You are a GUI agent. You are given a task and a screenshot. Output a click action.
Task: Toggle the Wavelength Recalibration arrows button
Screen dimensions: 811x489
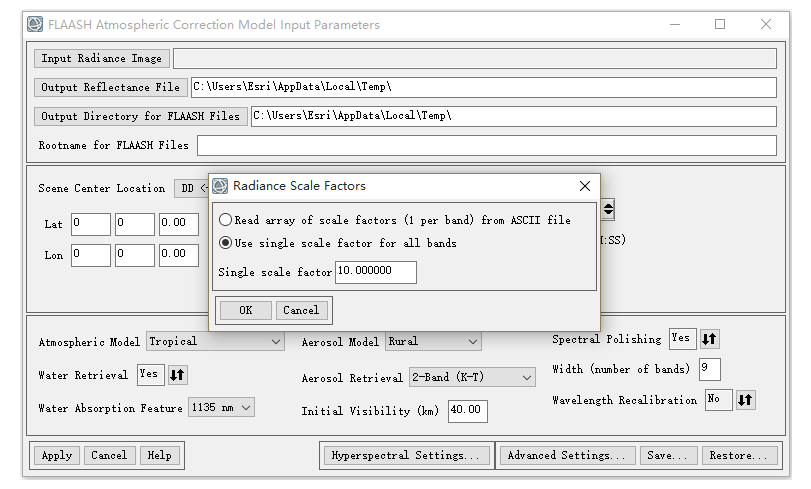[x=745, y=400]
